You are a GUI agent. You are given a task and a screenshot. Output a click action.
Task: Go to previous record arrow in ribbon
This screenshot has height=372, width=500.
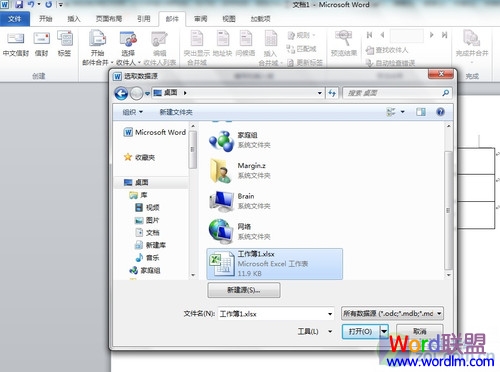[382, 35]
